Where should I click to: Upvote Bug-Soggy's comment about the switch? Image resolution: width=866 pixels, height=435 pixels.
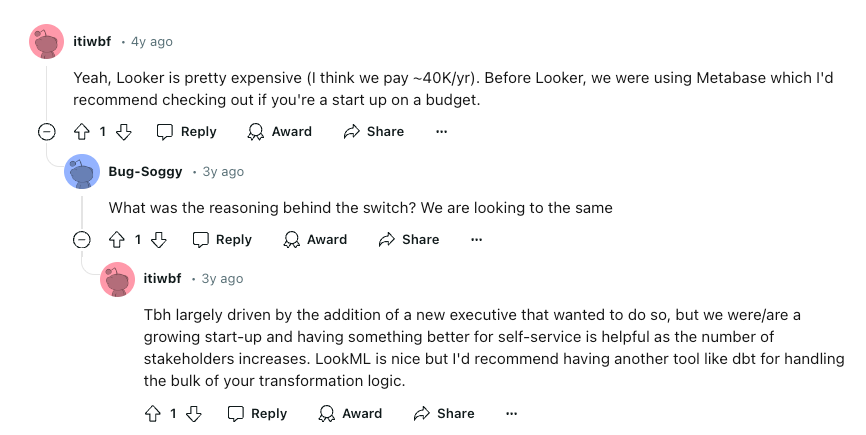(x=117, y=239)
